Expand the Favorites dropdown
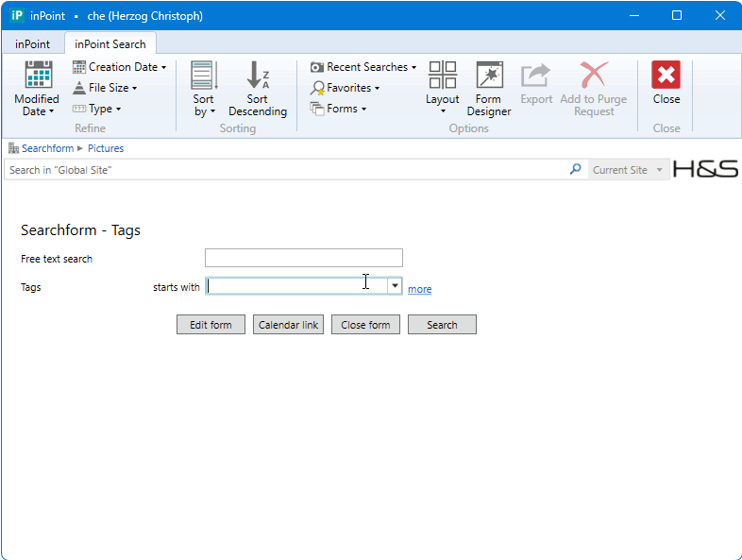The width and height of the screenshot is (742, 560). click(x=345, y=88)
